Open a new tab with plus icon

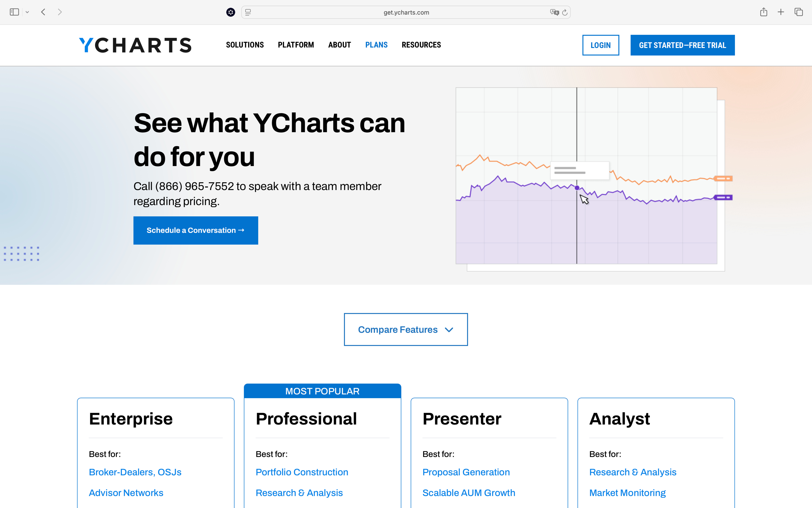781,12
